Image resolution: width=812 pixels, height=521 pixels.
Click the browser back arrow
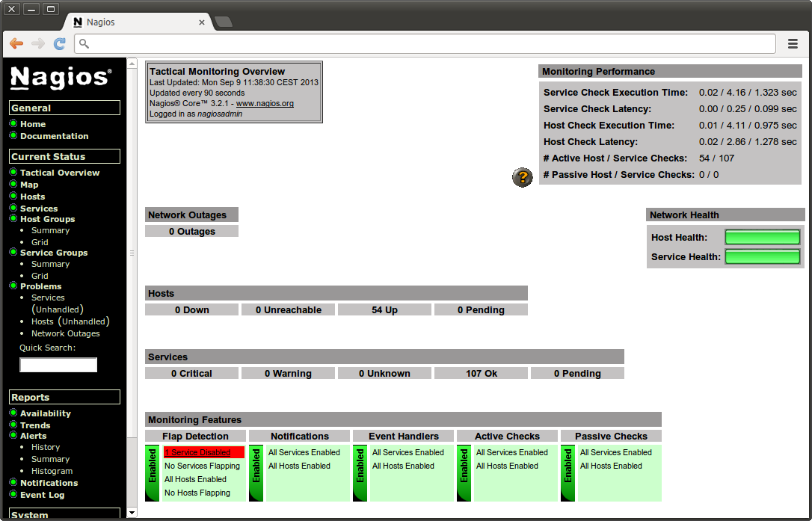(x=16, y=43)
